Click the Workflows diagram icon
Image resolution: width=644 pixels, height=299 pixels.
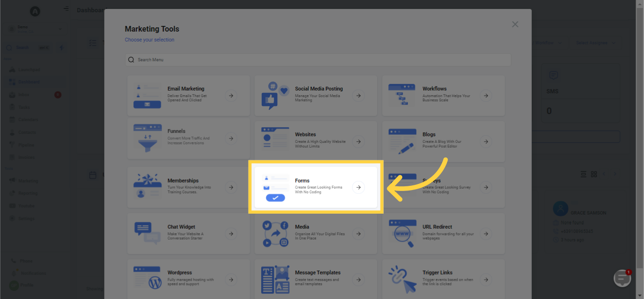coord(402,96)
